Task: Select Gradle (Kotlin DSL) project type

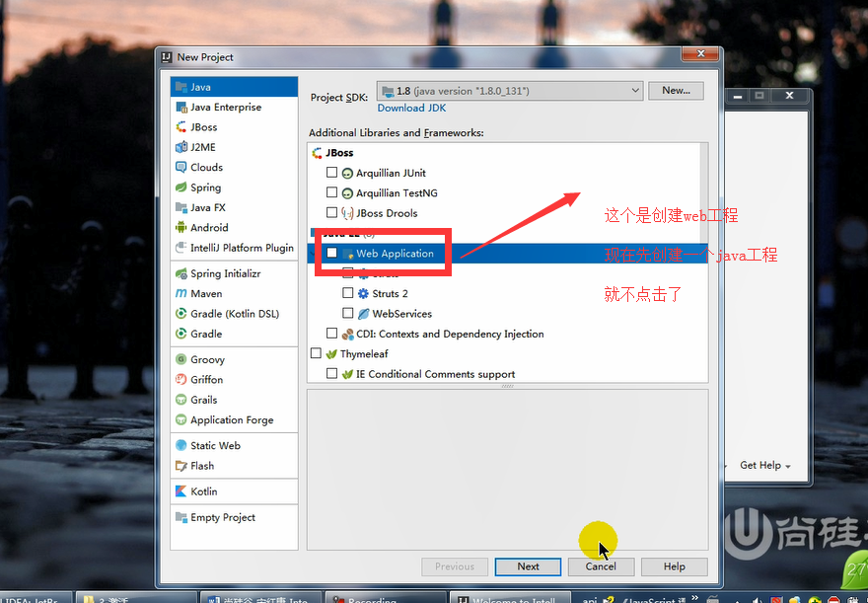Action: point(234,314)
